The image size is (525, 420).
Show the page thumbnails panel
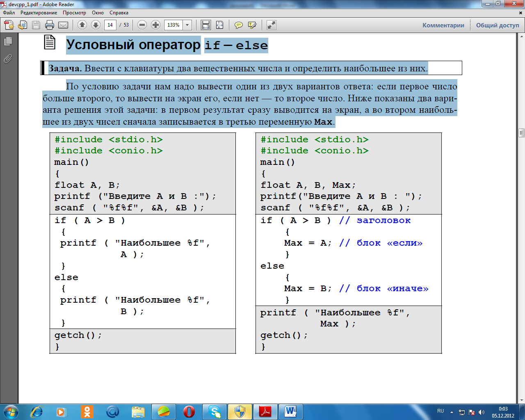click(x=8, y=41)
